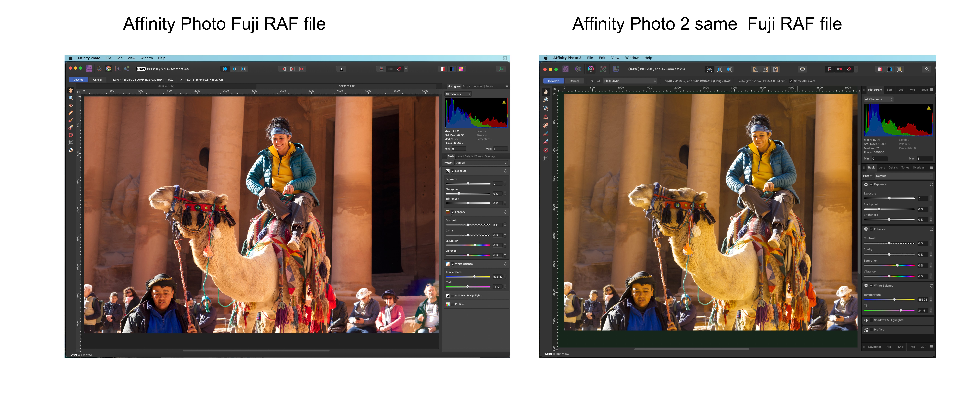The width and height of the screenshot is (980, 413).
Task: Click Develop button in left Affinity Photo window
Action: [x=78, y=80]
